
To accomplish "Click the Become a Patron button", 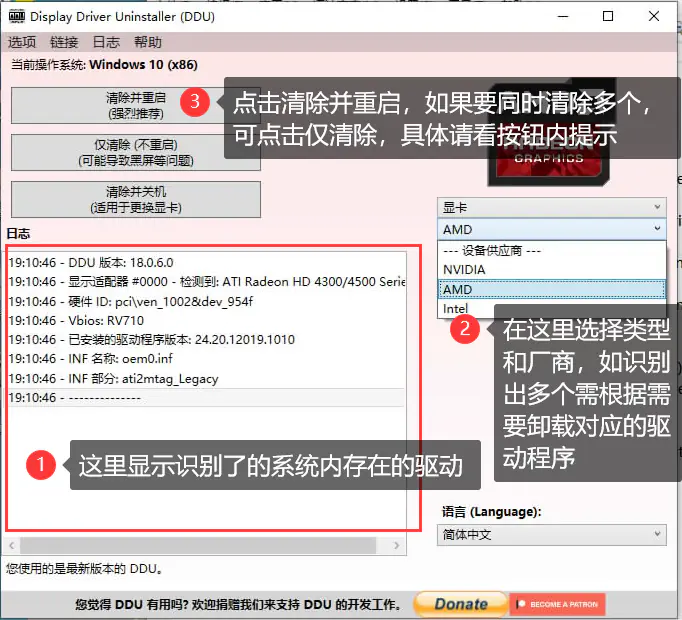I will (x=556, y=604).
